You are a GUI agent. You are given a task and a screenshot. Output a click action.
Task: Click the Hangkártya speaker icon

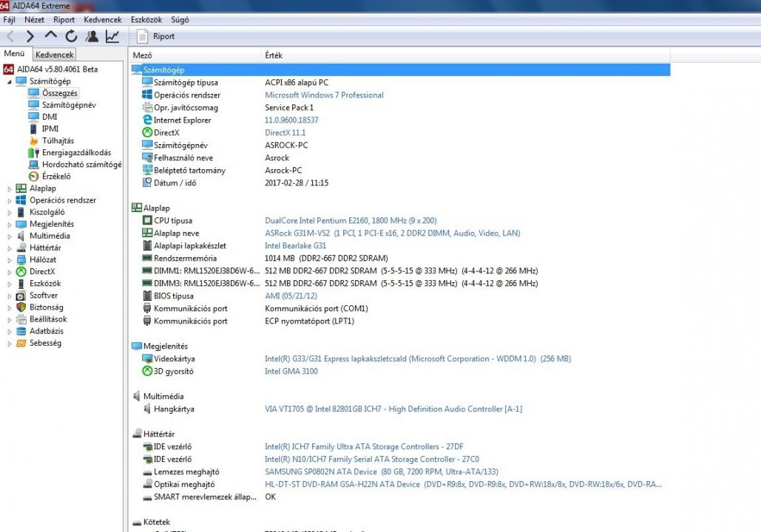pyautogui.click(x=147, y=409)
